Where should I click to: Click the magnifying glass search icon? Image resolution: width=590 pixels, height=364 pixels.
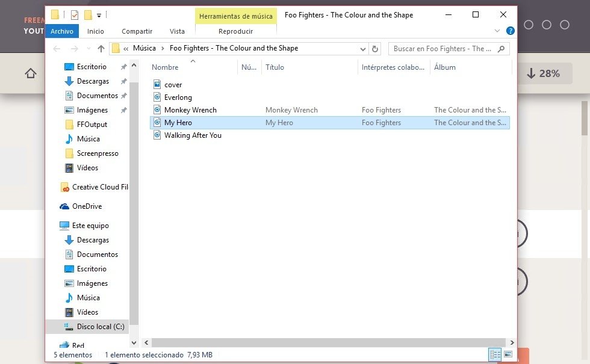(x=501, y=49)
